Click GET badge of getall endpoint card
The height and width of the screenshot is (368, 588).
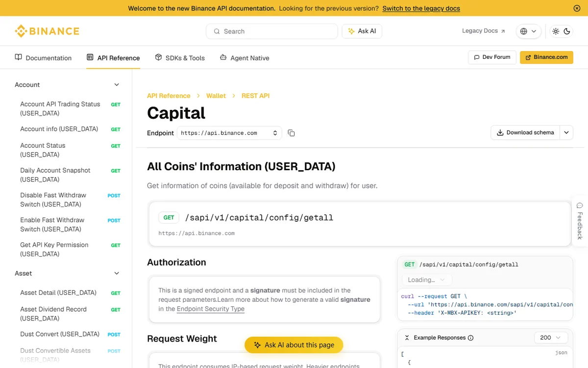coord(169,217)
